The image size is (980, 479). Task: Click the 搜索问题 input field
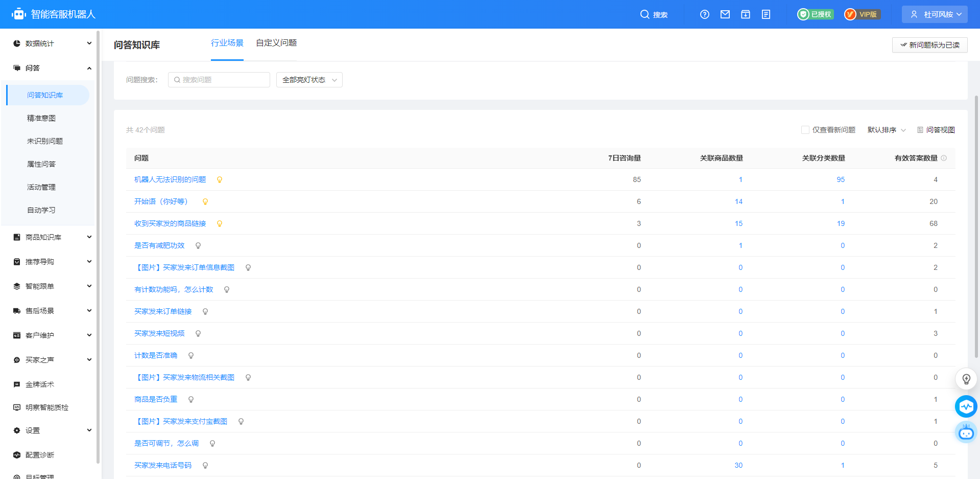219,80
